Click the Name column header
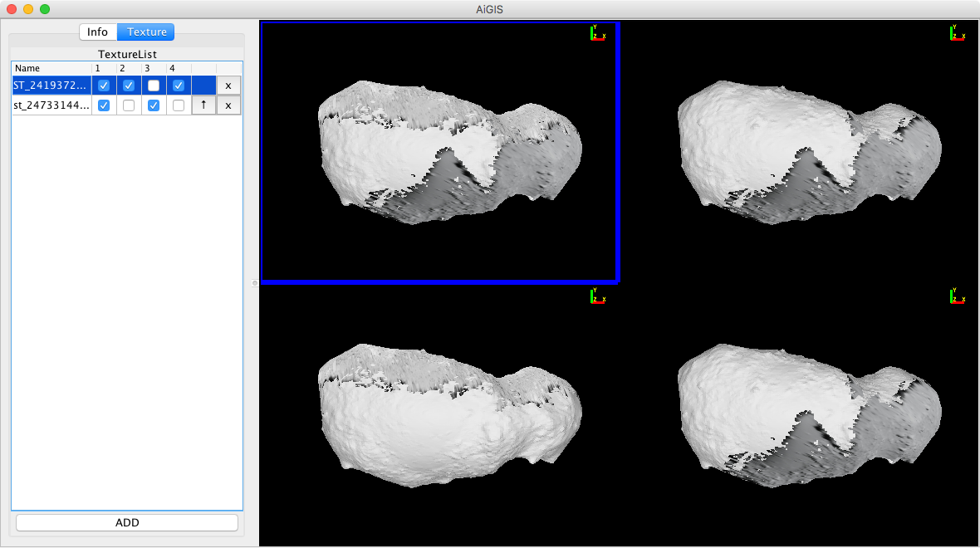The image size is (980, 548). click(x=25, y=68)
